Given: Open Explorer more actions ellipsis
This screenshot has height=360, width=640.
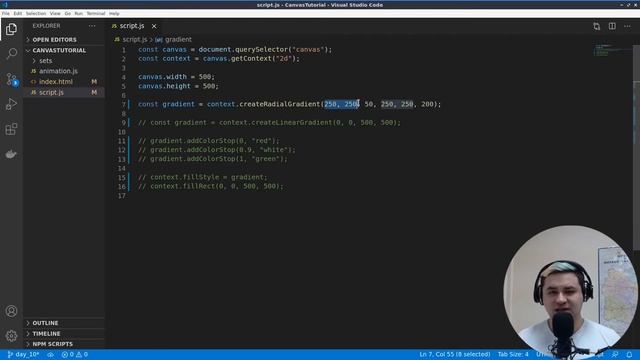Looking at the screenshot, I should point(92,26).
